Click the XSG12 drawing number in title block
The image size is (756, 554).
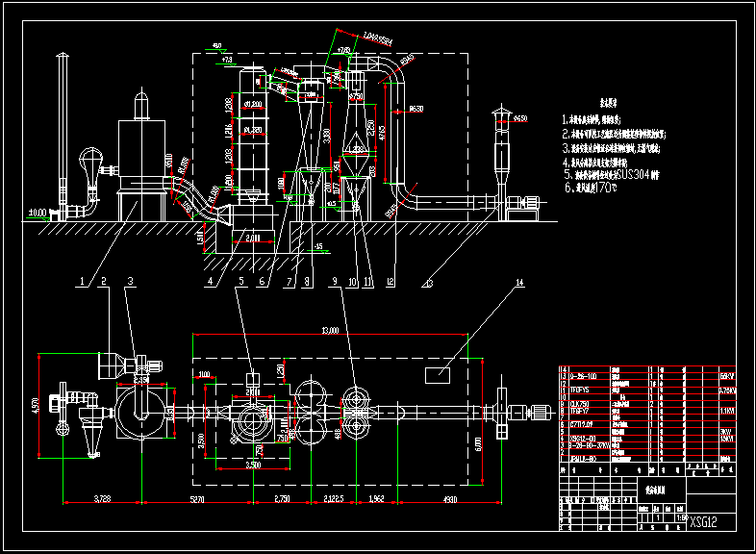click(x=703, y=521)
